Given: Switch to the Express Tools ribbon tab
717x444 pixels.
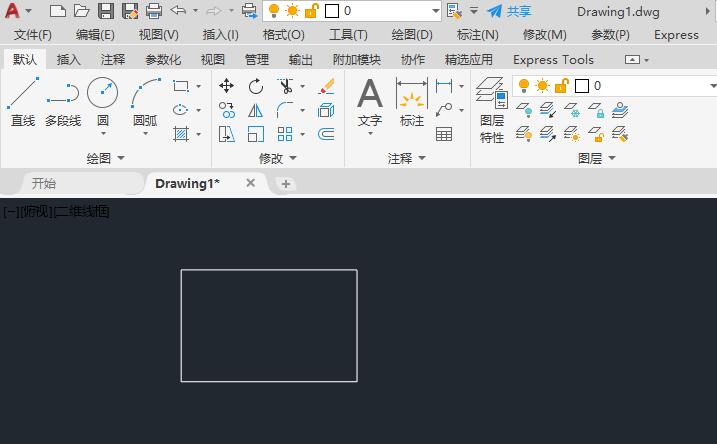Looking at the screenshot, I should tap(553, 59).
